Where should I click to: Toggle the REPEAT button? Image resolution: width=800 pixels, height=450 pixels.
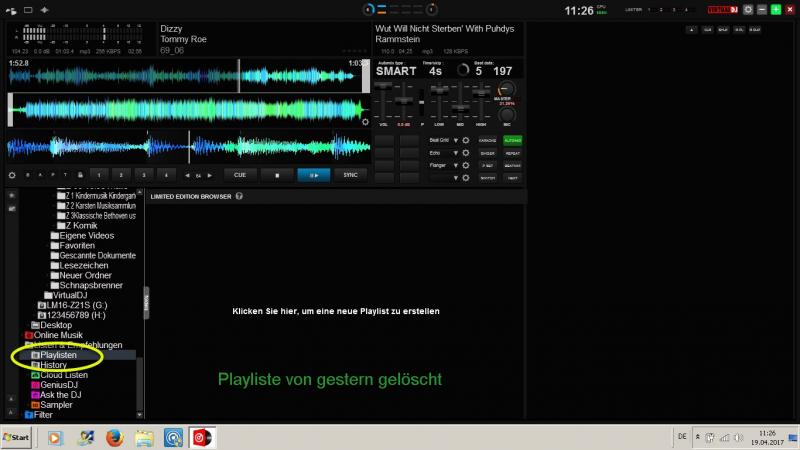[x=512, y=153]
